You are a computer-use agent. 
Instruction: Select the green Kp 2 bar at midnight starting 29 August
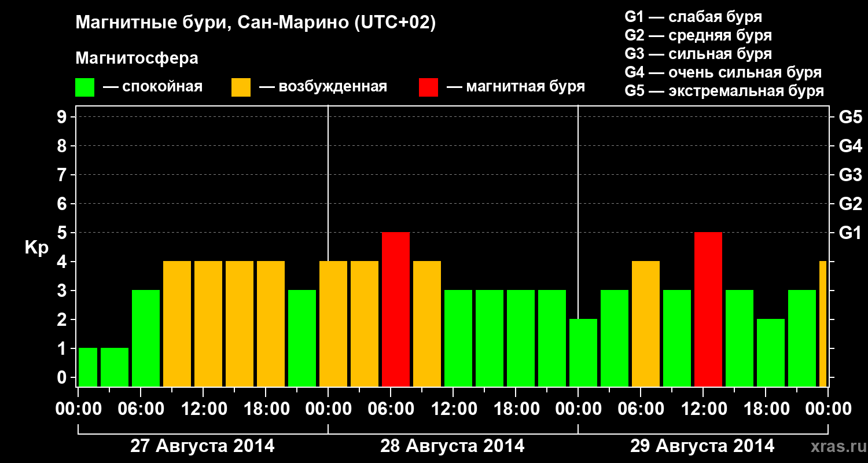click(x=583, y=353)
